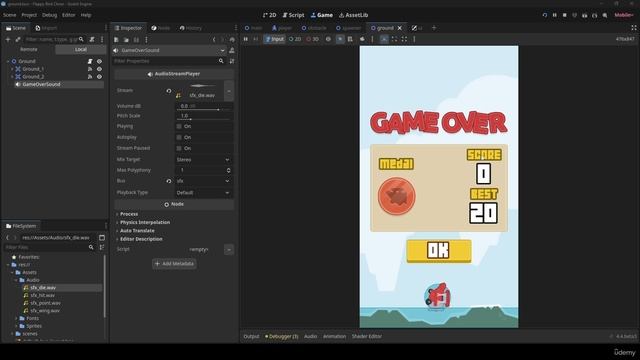Advance next frame icon in Game toolbar

pos(256,39)
